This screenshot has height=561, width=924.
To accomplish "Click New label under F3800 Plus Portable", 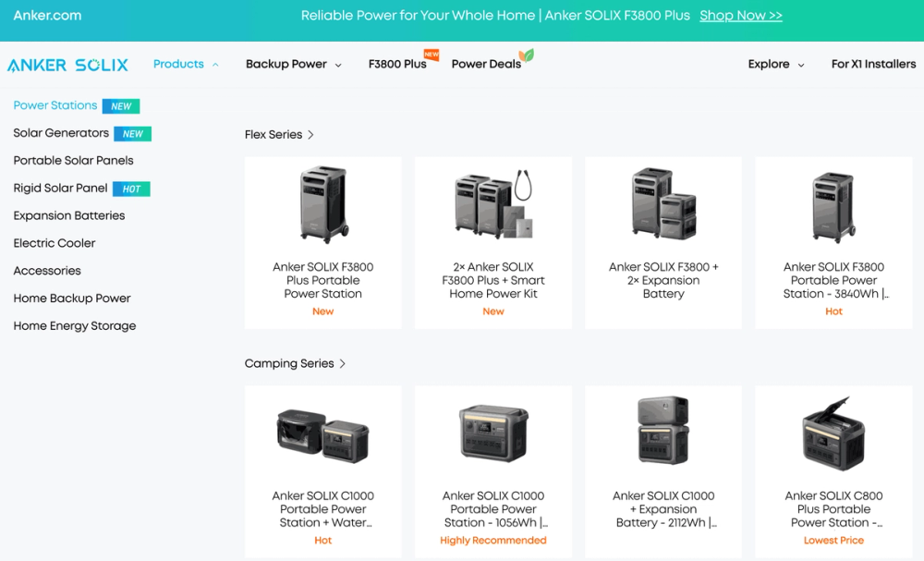I will click(322, 311).
